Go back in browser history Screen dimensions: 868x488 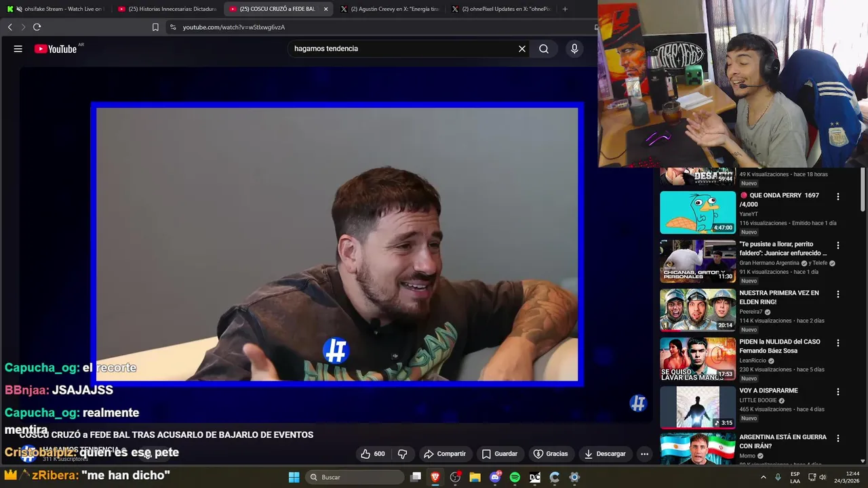[x=9, y=27]
